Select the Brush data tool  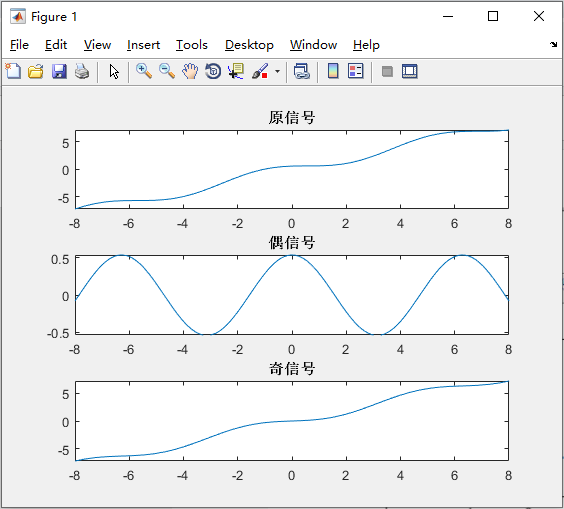click(x=260, y=71)
